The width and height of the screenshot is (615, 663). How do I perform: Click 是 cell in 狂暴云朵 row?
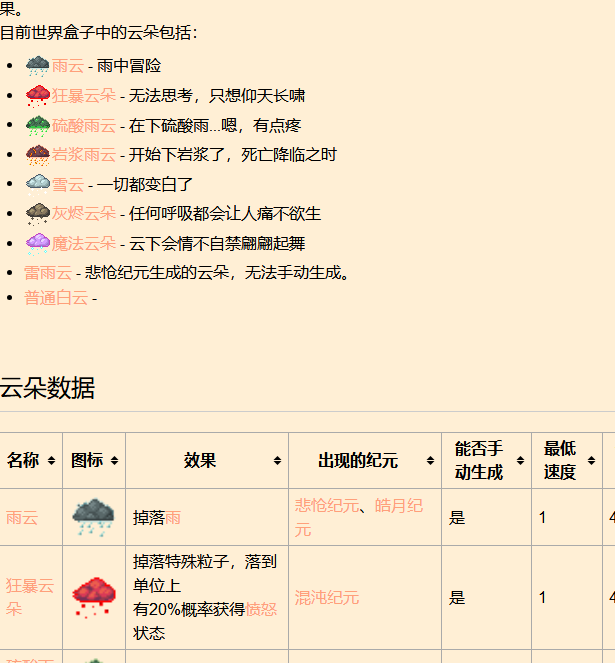tap(457, 597)
